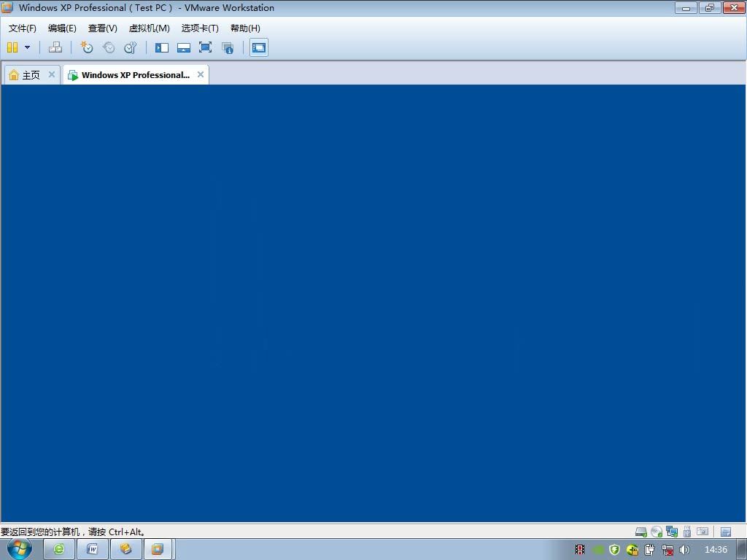This screenshot has height=560, width=747.
Task: Close the 主页 tab
Action: pyautogui.click(x=52, y=74)
